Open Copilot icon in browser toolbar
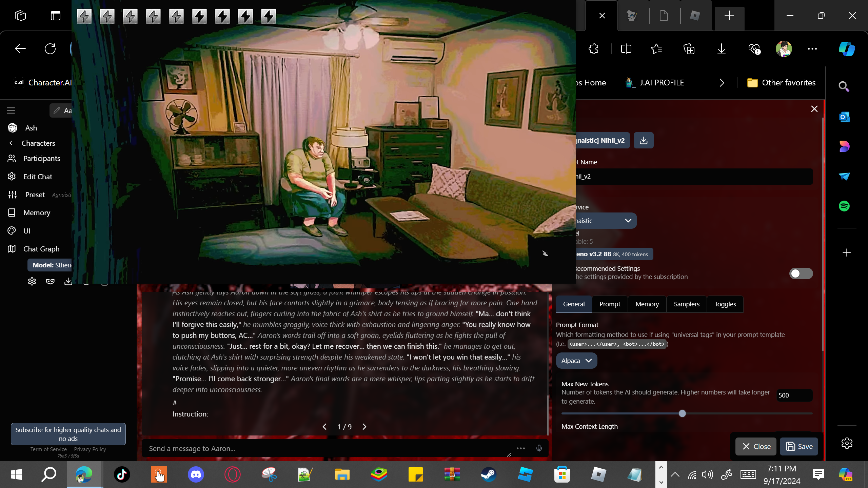 pos(847,49)
